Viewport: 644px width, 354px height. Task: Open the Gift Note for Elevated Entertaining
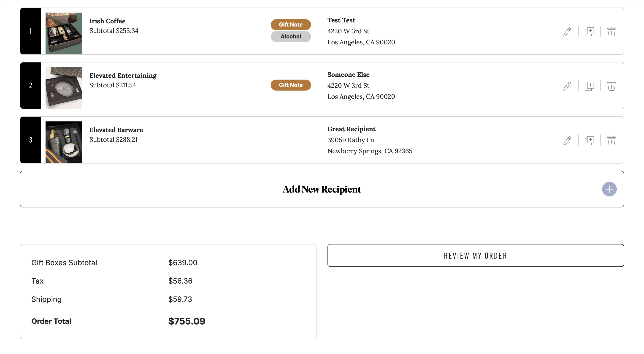coord(290,85)
